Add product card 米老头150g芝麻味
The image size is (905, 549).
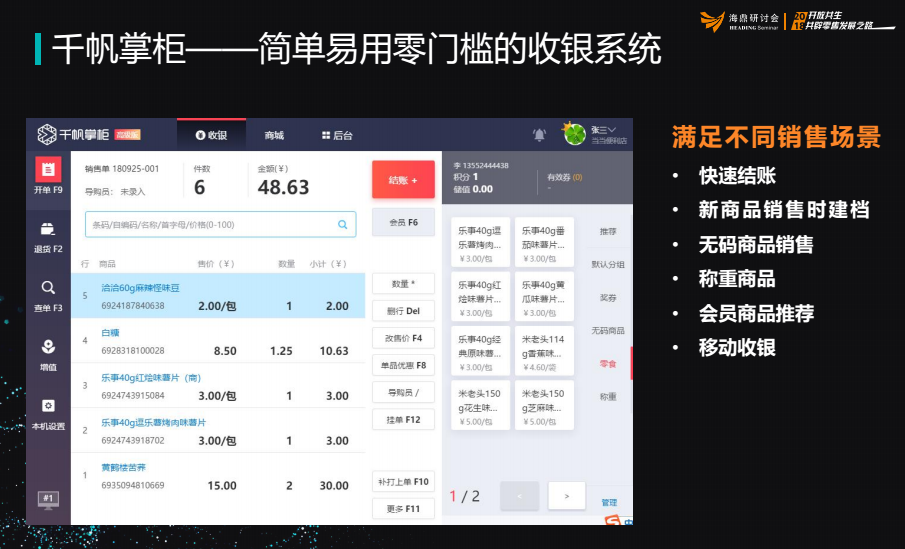point(544,405)
